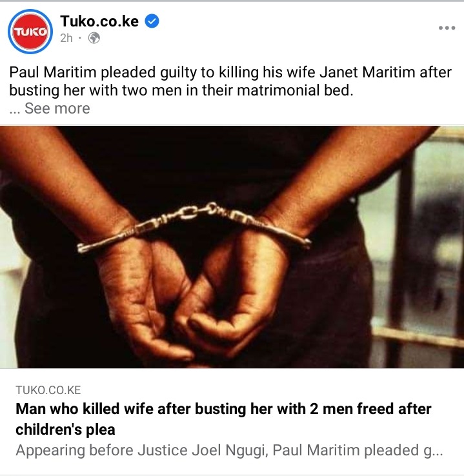This screenshot has width=464, height=476.
Task: Open the three-dot post options menu
Action: click(x=447, y=28)
